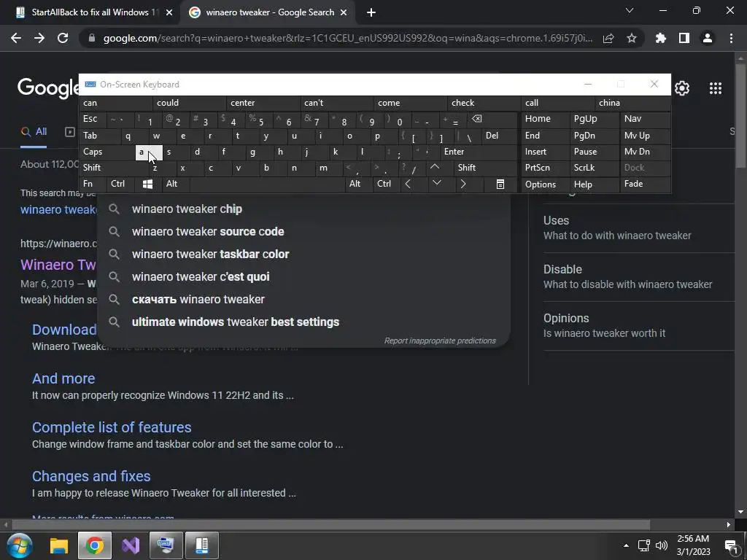Open Visual Studio from taskbar
Screen dimensions: 747x560
click(x=131, y=545)
